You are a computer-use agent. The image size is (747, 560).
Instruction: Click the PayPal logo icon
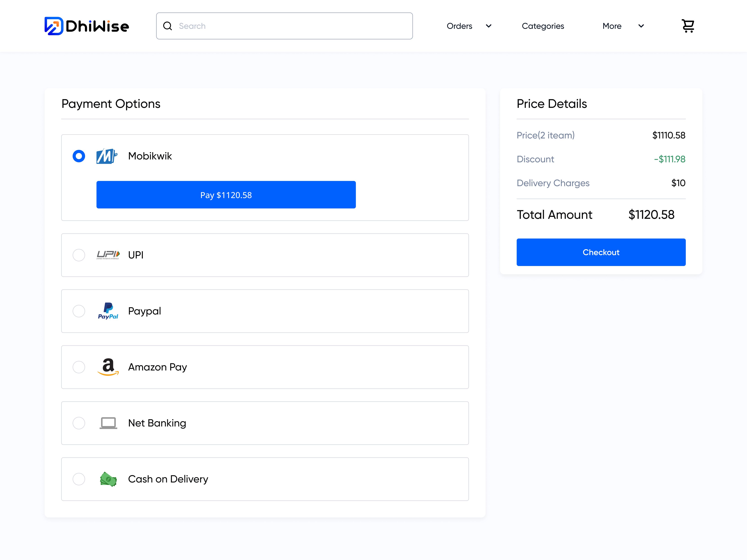point(108,311)
